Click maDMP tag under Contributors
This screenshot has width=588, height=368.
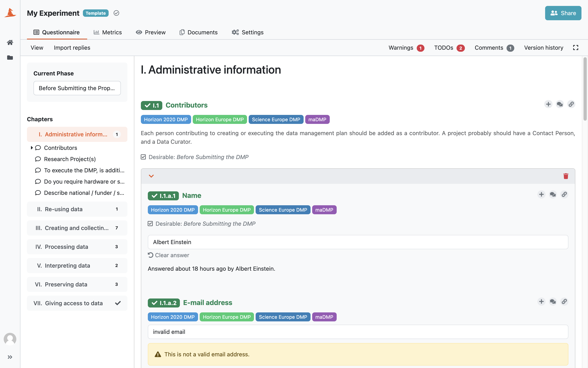[x=317, y=120]
